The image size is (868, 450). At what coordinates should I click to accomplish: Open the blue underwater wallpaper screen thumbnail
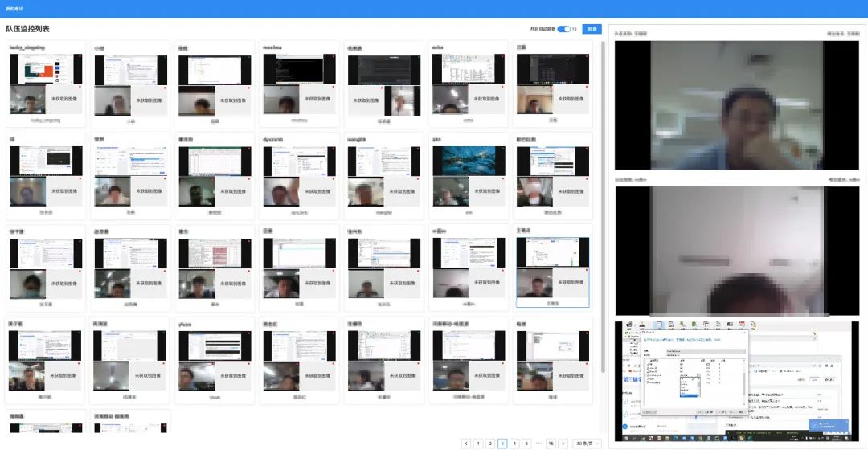(x=469, y=162)
